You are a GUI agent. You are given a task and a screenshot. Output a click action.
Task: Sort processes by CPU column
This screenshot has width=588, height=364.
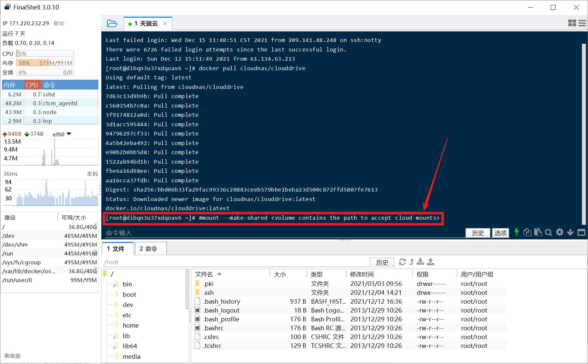pos(33,85)
